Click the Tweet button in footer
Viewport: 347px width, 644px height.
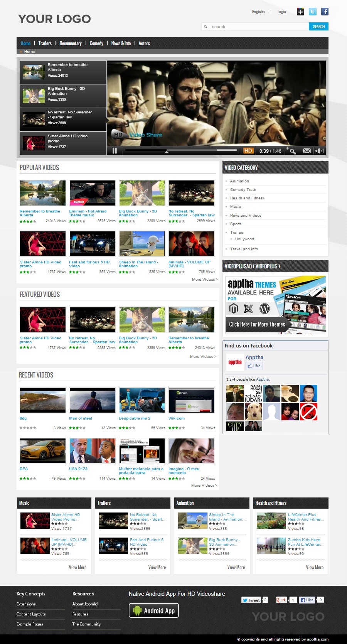tap(251, 600)
